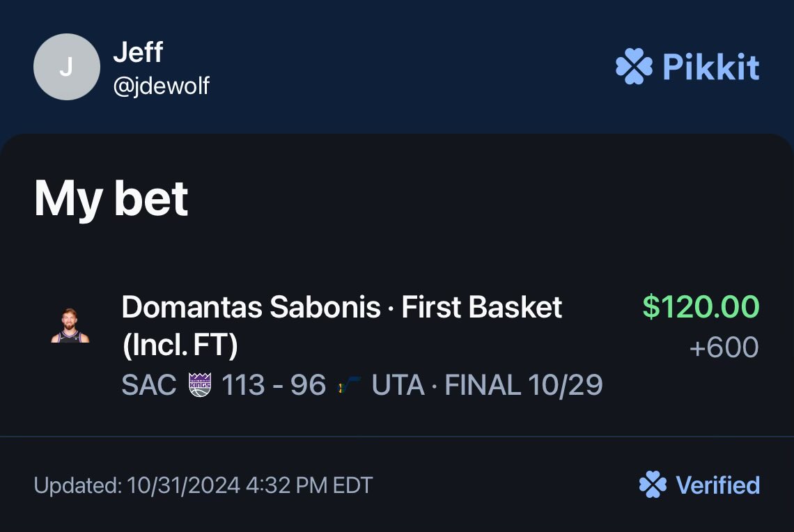
Task: Click the FINAL 10/29 game status
Action: pyautogui.click(x=524, y=384)
